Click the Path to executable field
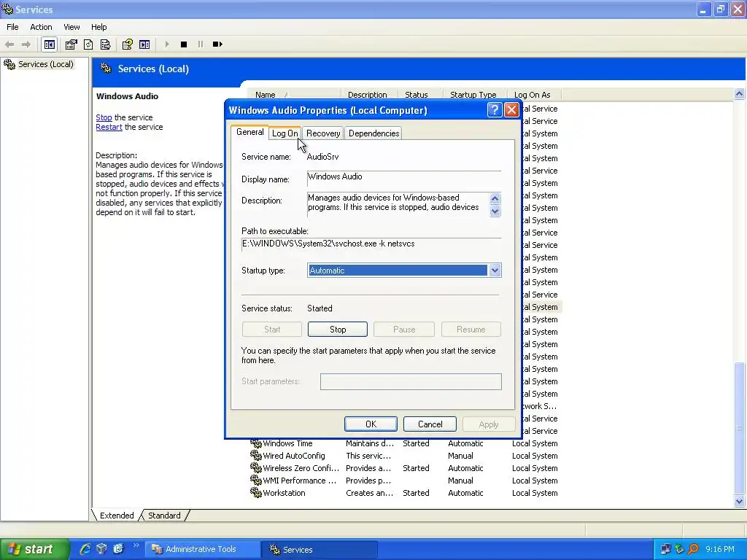Image resolution: width=747 pixels, height=560 pixels. 371,244
